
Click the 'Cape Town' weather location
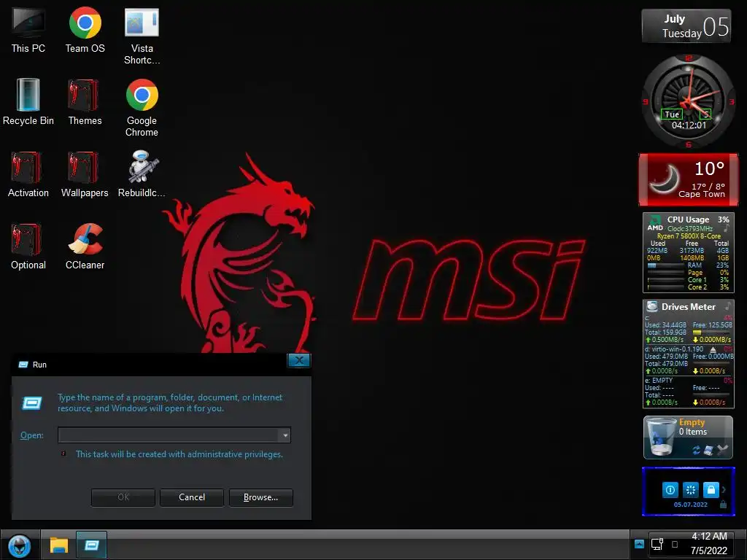[701, 194]
